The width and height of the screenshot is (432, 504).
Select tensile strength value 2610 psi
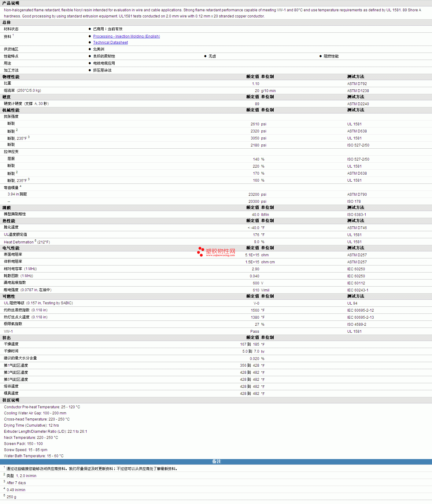tap(258, 124)
